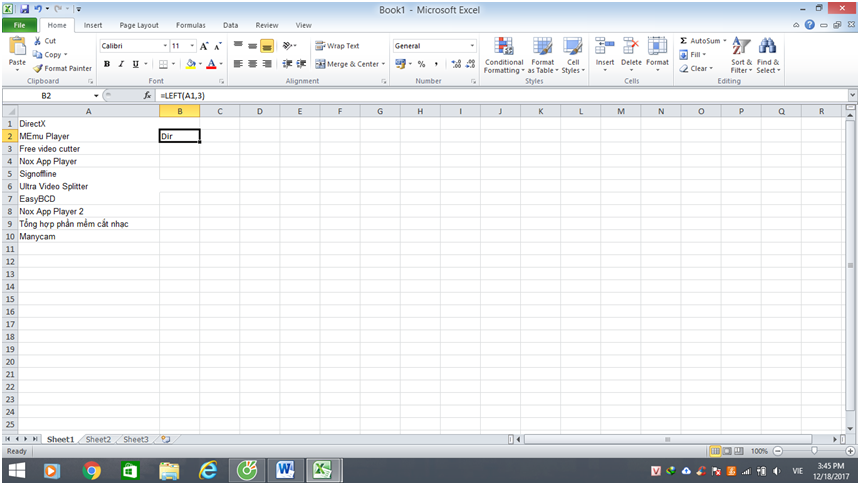The height and width of the screenshot is (485, 860).
Task: Click Increase Font Size icon
Action: tap(204, 46)
